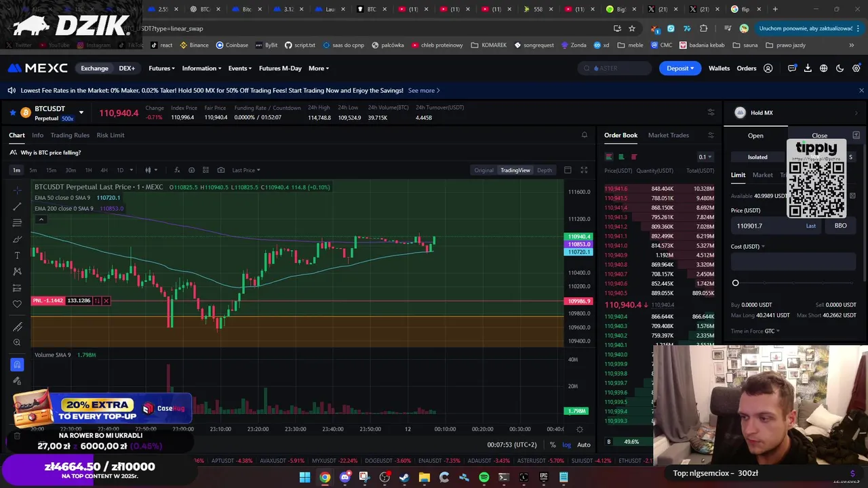The width and height of the screenshot is (868, 488).
Task: Select the 1H timeframe
Action: coord(88,170)
